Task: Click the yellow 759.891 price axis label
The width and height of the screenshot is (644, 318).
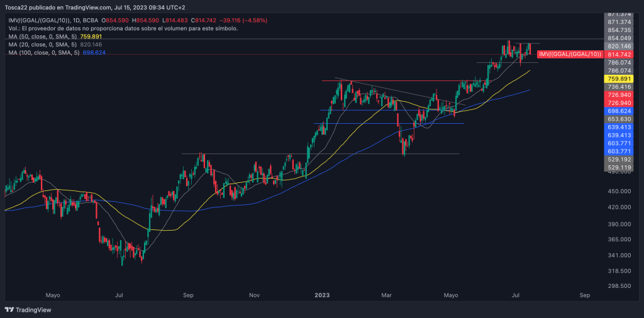Action: [619, 79]
